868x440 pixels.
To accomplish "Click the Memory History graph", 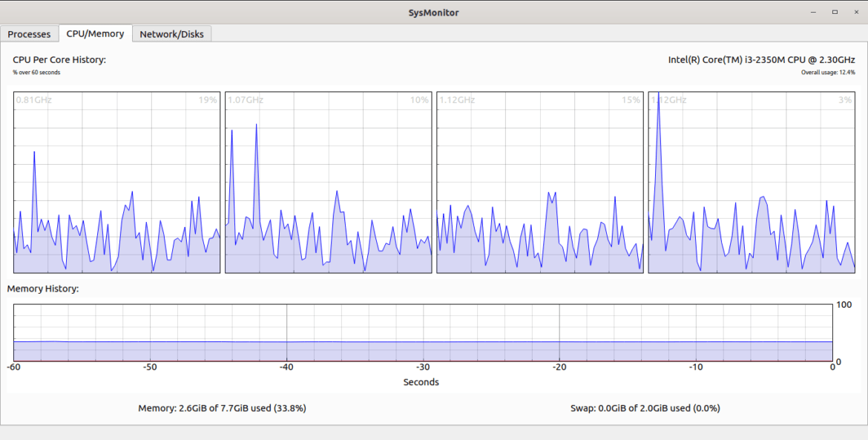I will pyautogui.click(x=423, y=330).
